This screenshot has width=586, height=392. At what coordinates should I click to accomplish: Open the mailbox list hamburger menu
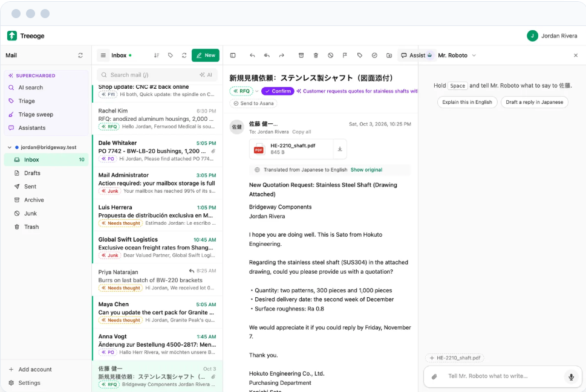pos(103,55)
